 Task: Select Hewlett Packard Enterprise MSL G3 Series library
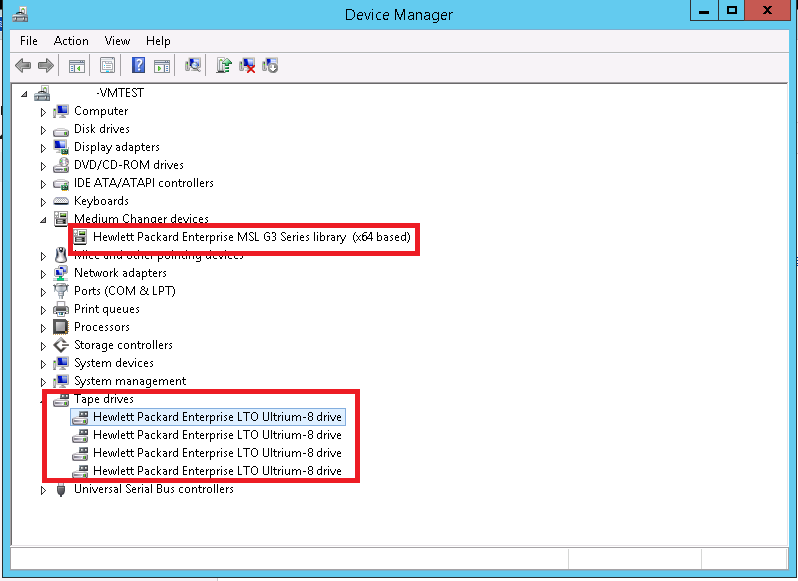click(x=251, y=237)
